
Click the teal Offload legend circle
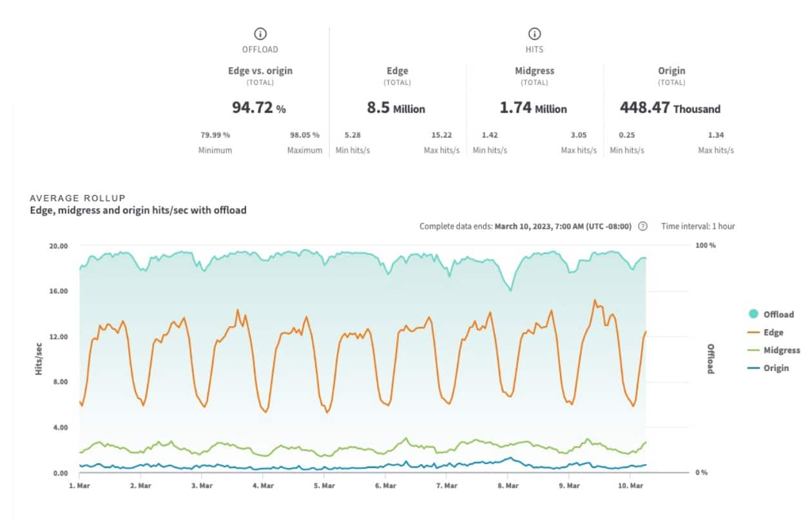coord(753,314)
